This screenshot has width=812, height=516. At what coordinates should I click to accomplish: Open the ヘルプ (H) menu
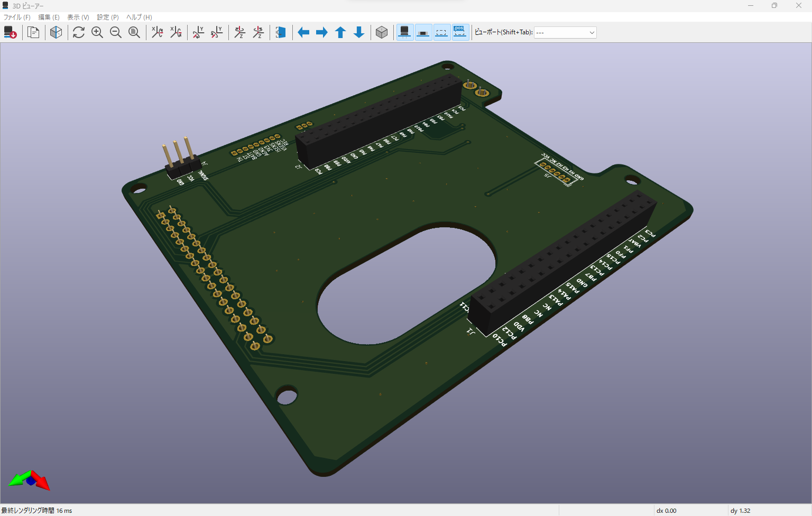139,17
